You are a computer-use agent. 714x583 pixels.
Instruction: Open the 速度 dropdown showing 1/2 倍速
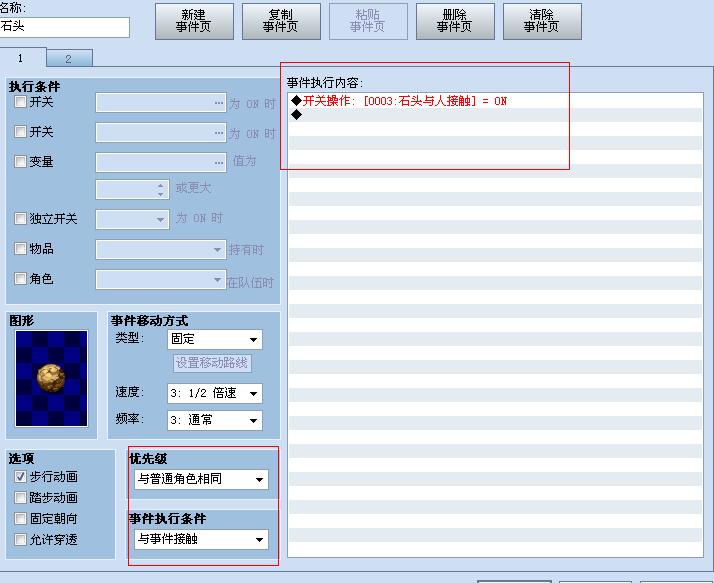tap(215, 393)
